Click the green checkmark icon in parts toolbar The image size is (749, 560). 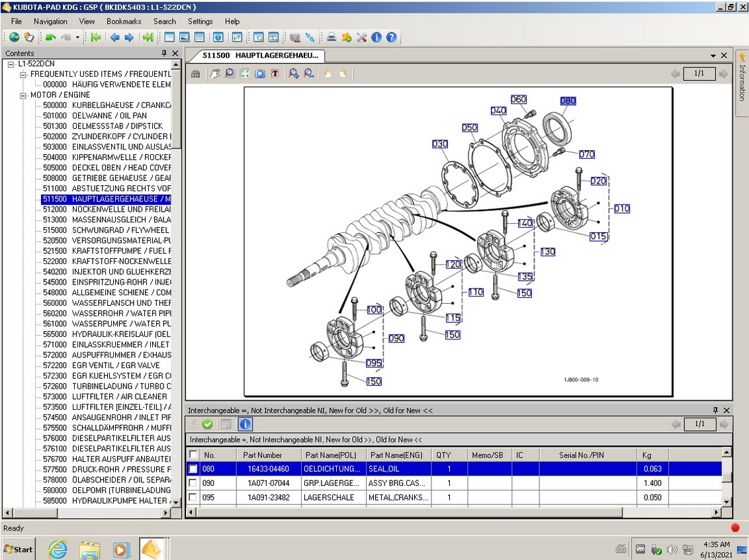coord(207,424)
